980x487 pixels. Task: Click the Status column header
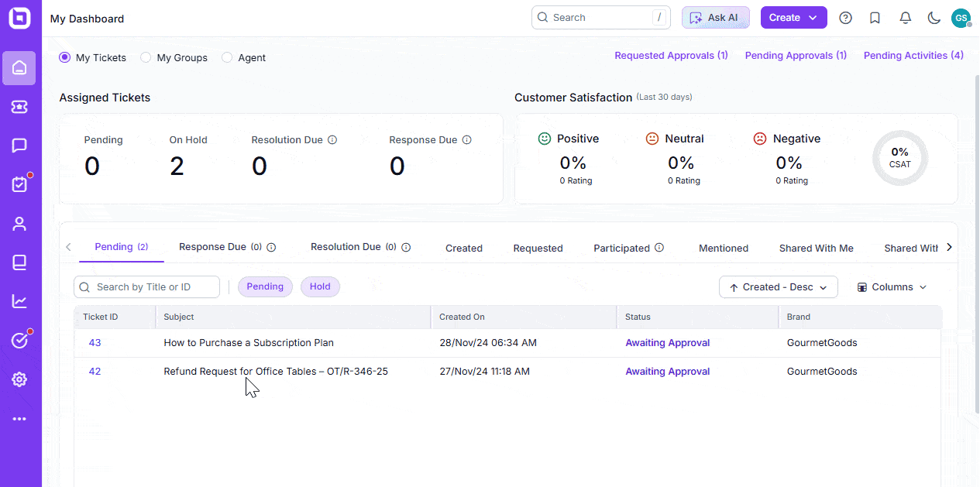(x=697, y=317)
